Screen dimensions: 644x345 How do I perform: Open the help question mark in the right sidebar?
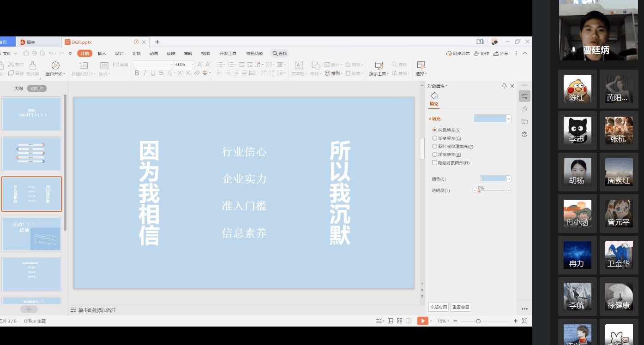click(x=524, y=135)
